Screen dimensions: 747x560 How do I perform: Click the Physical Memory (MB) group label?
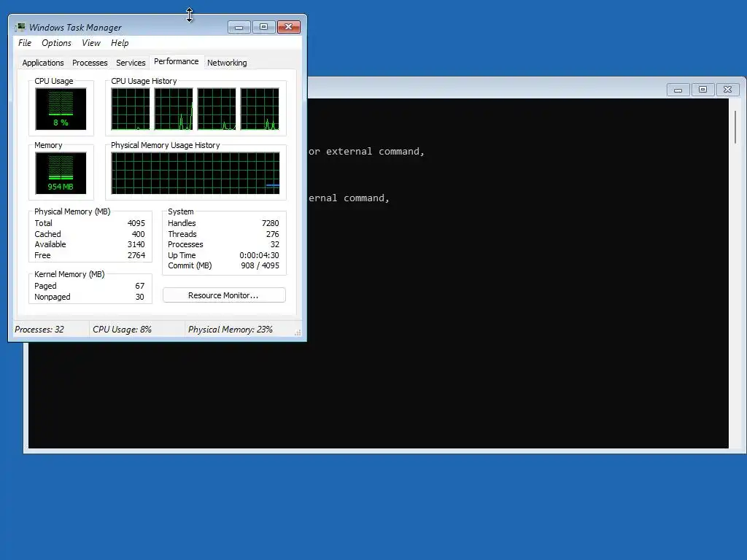tap(72, 211)
